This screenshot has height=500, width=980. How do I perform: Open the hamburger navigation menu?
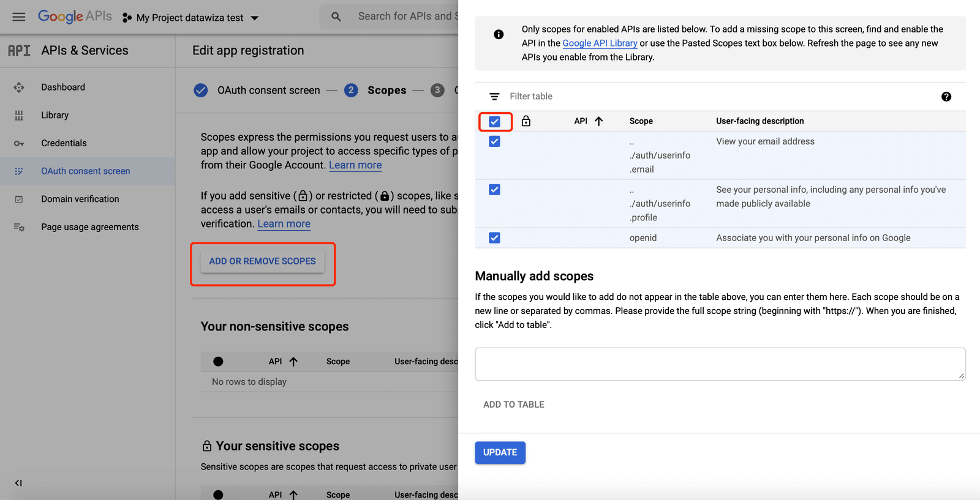tap(19, 17)
